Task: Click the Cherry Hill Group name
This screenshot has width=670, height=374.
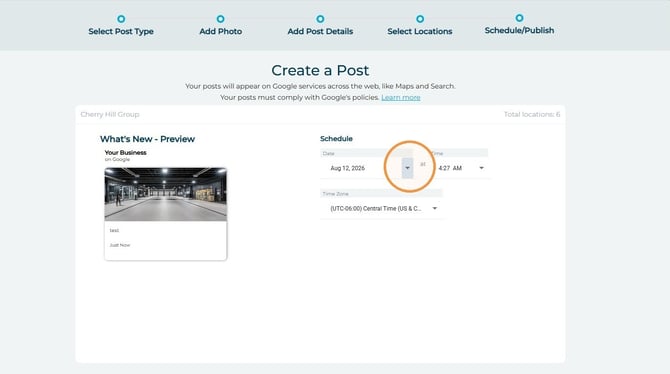Action: (110, 114)
